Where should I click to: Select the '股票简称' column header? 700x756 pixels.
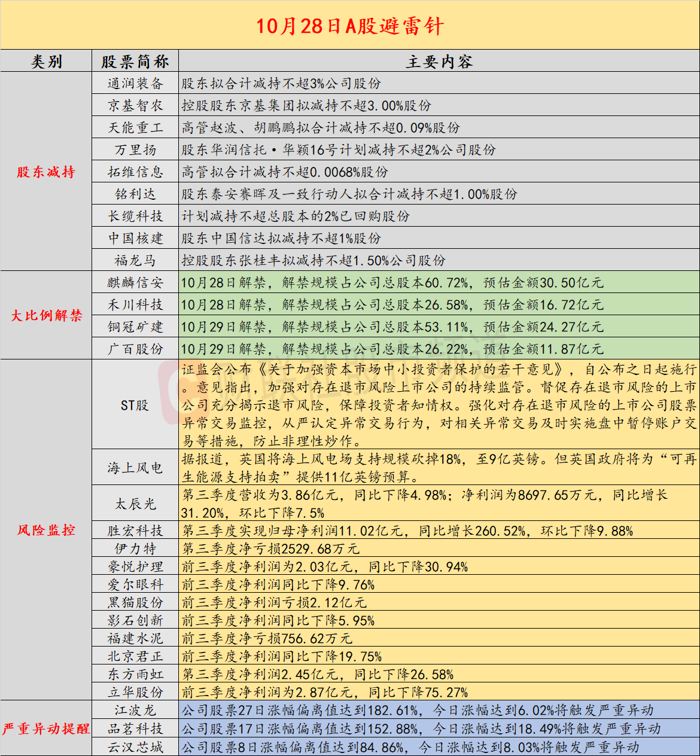pyautogui.click(x=135, y=62)
